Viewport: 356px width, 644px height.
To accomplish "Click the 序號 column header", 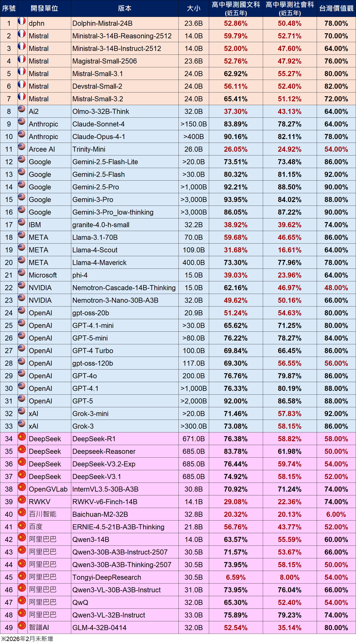I will [9, 8].
